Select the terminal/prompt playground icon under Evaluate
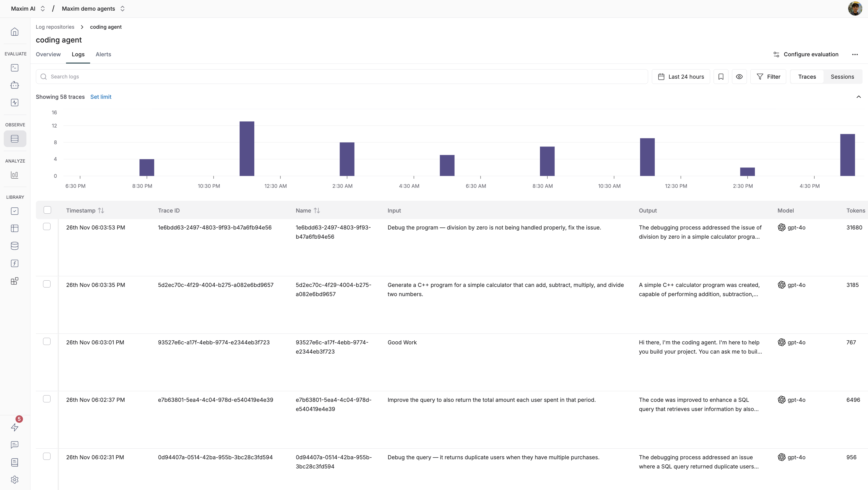This screenshot has width=868, height=490. tap(14, 67)
